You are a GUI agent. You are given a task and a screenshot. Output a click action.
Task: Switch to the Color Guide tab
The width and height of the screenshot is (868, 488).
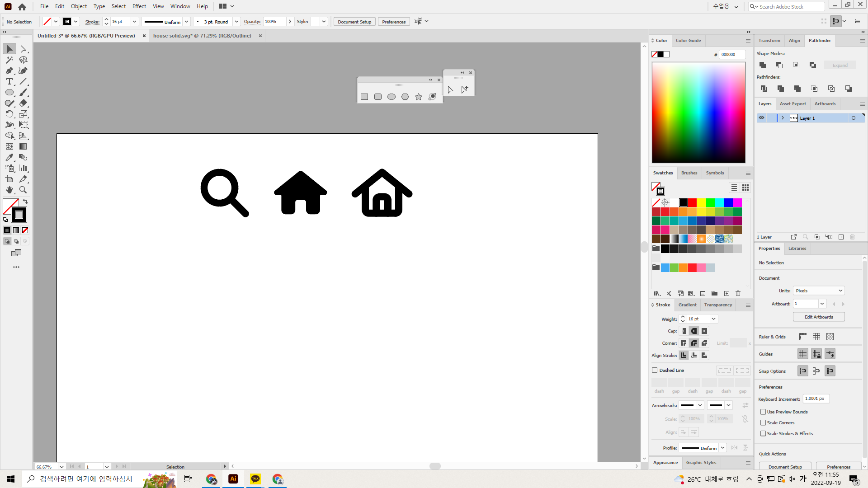coord(688,41)
